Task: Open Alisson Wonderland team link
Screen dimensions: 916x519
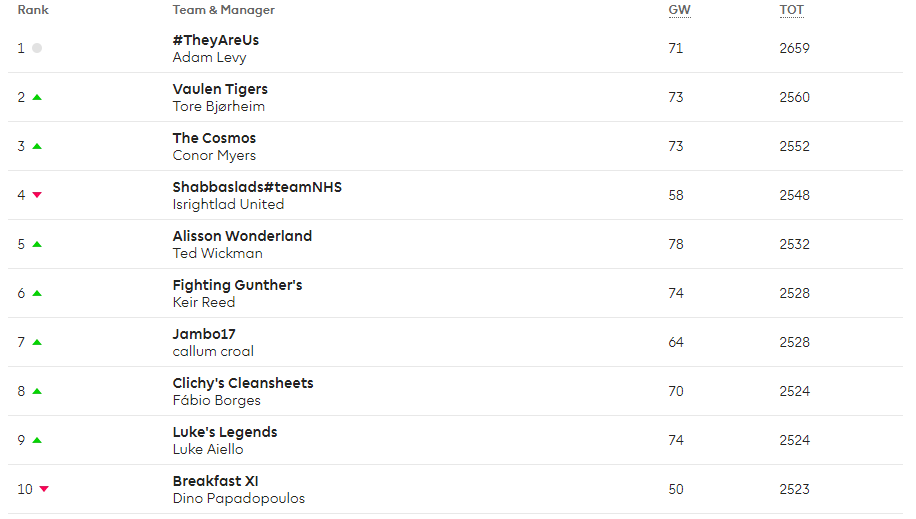Action: 242,236
